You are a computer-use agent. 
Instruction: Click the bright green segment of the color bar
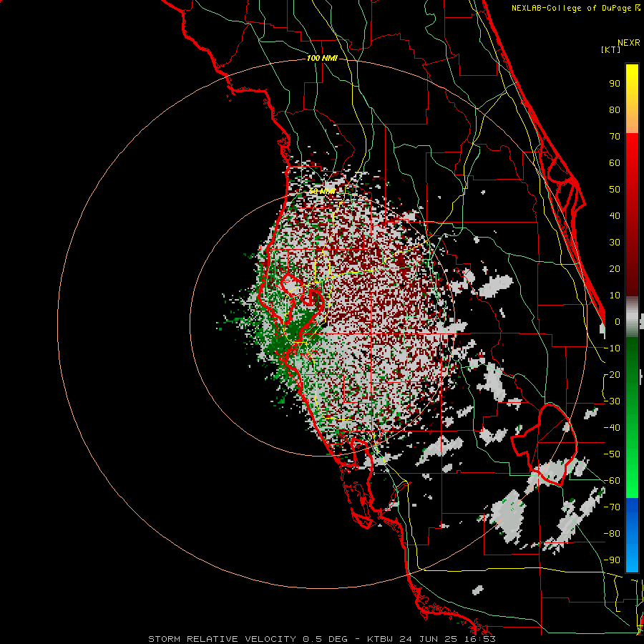(x=632, y=472)
